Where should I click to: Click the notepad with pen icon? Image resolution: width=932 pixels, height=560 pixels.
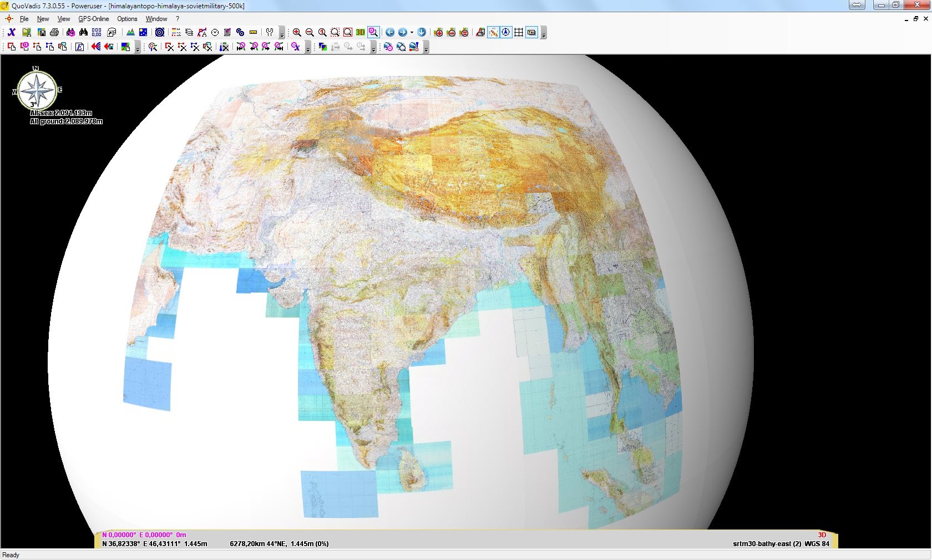[x=227, y=32]
